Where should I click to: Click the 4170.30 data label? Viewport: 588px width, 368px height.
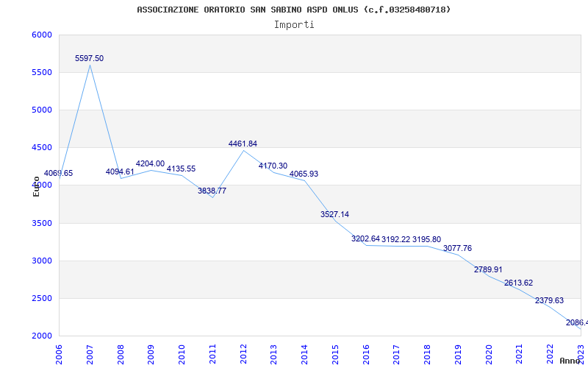point(273,166)
